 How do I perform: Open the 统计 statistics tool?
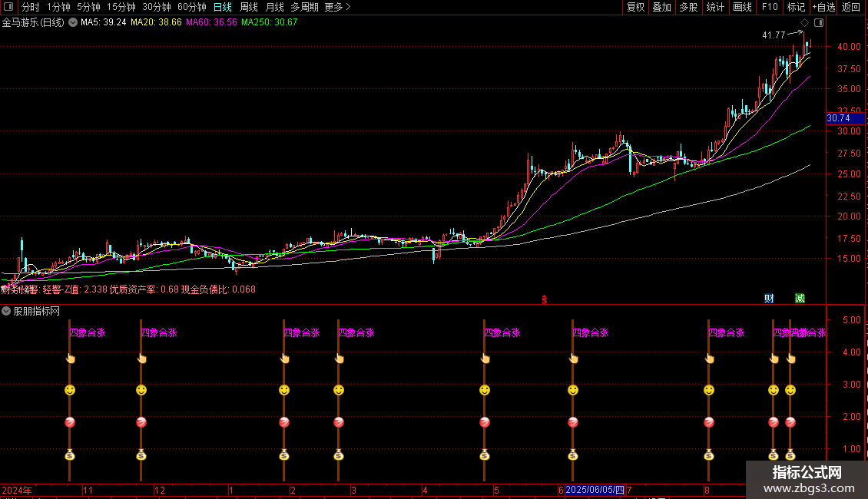tap(715, 7)
